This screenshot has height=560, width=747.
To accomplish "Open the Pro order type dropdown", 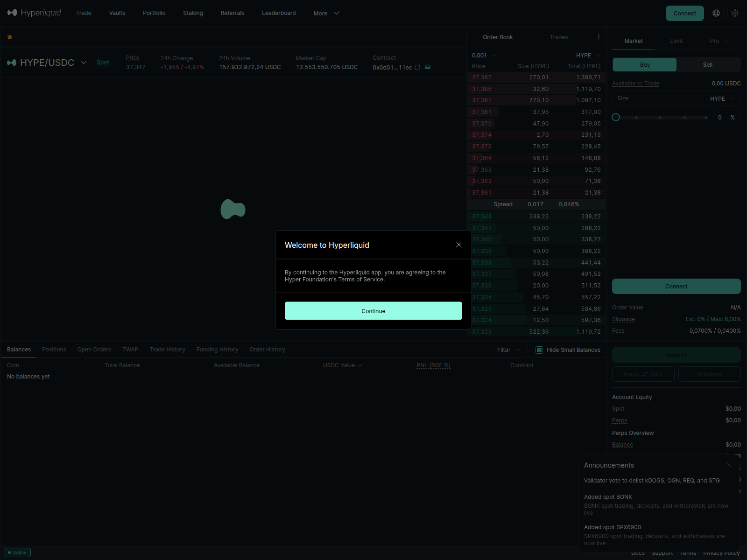I will pos(719,41).
